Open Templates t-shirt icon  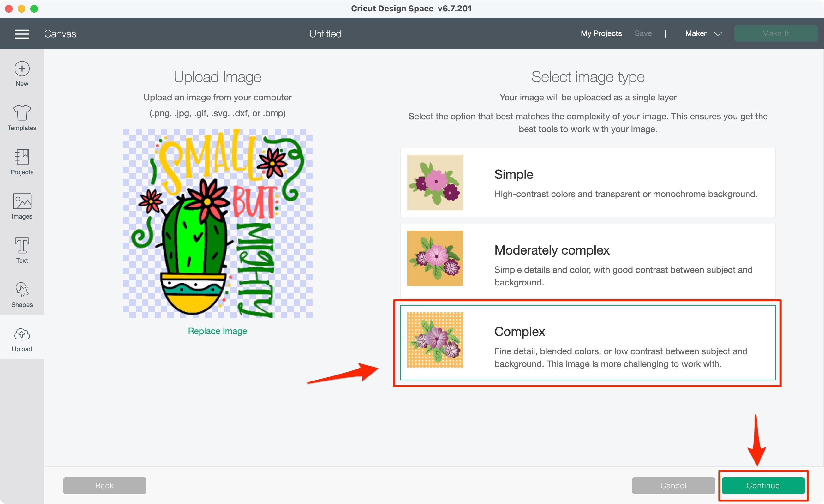point(22,113)
